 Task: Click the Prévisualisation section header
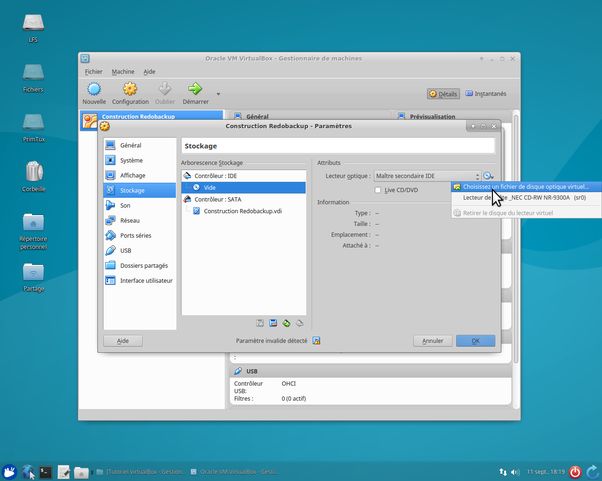[x=432, y=116]
